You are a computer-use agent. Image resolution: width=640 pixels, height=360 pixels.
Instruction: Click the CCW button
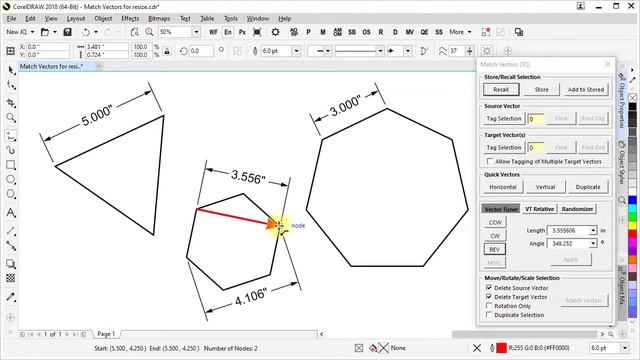pos(495,222)
